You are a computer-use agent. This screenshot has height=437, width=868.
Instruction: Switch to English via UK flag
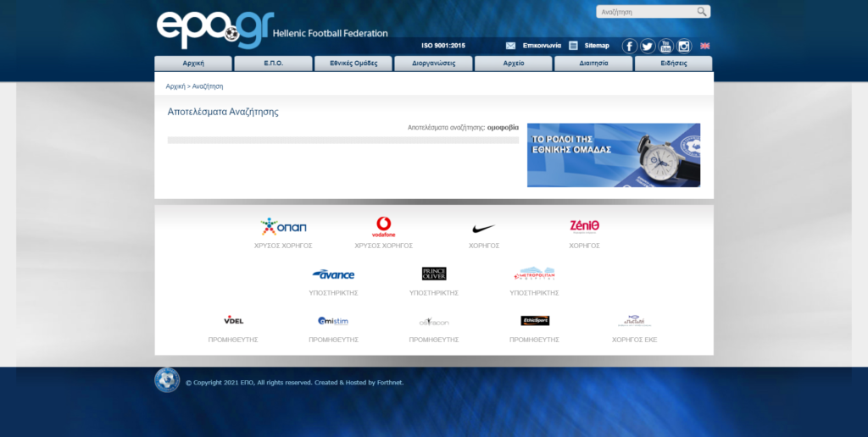coord(704,46)
